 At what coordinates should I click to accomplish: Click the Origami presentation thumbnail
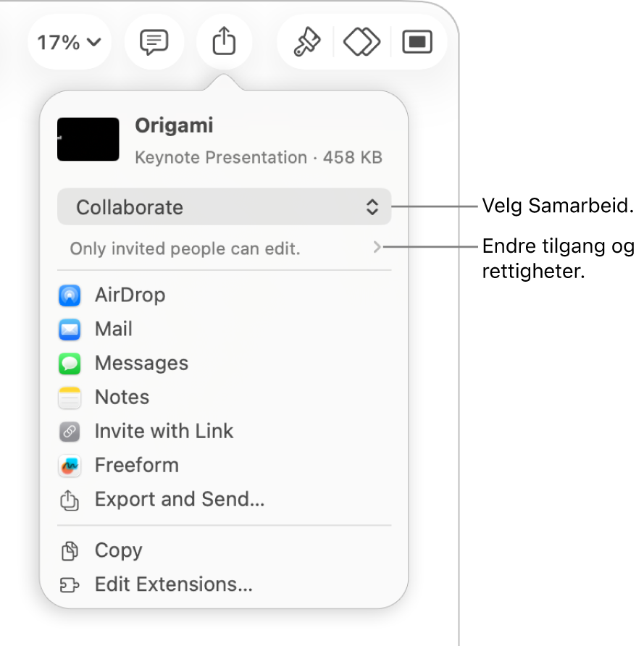[88, 139]
